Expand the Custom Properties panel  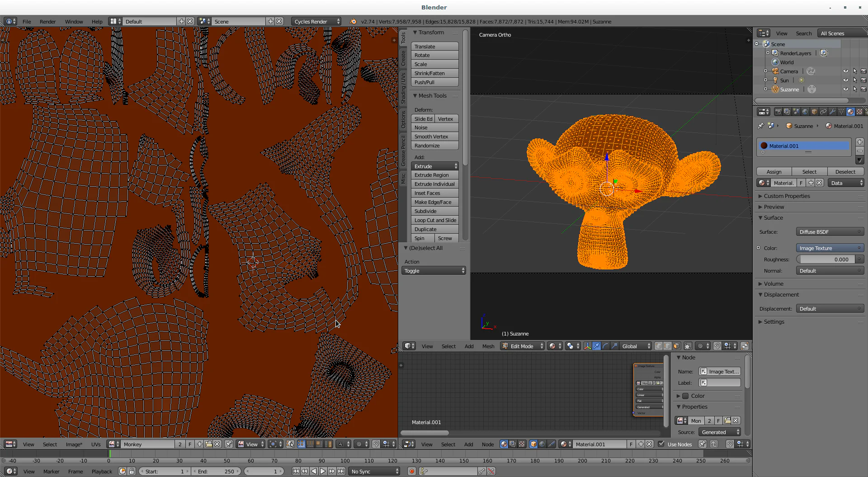click(786, 196)
